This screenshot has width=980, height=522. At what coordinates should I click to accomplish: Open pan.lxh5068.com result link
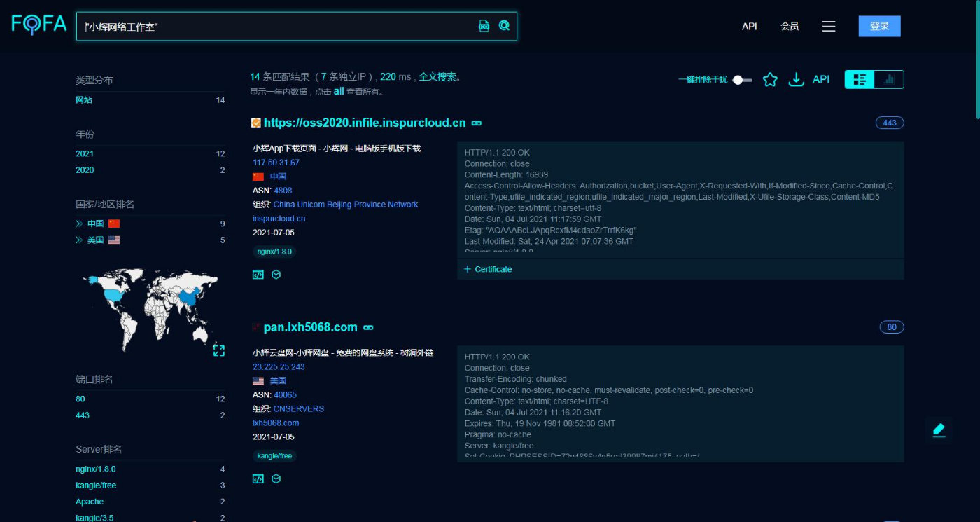pos(310,327)
